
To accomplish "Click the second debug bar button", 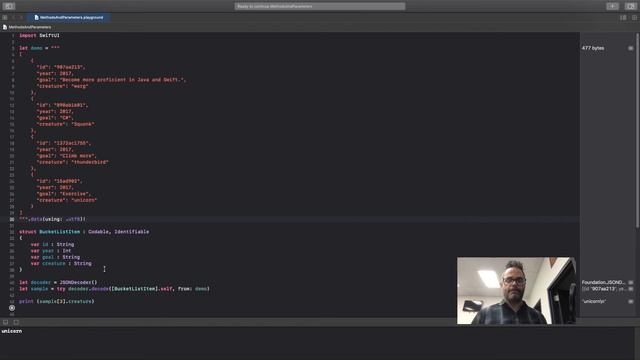I will pos(16,322).
